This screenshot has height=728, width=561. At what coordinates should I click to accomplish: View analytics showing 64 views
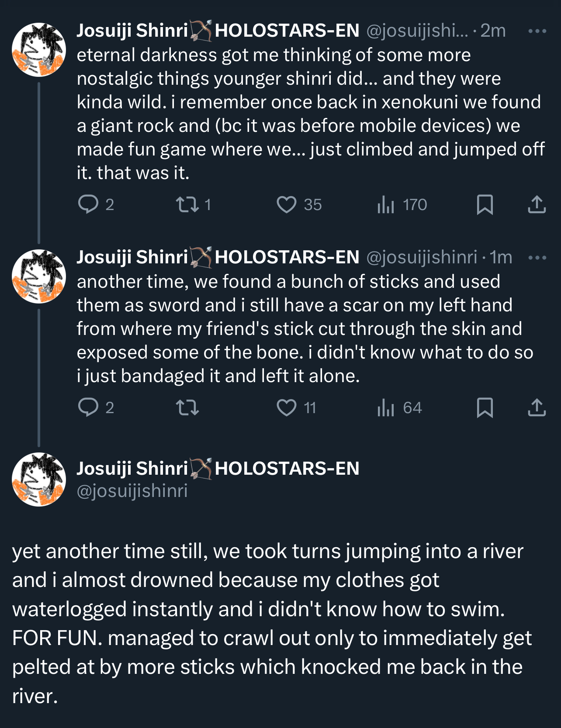pyautogui.click(x=386, y=407)
